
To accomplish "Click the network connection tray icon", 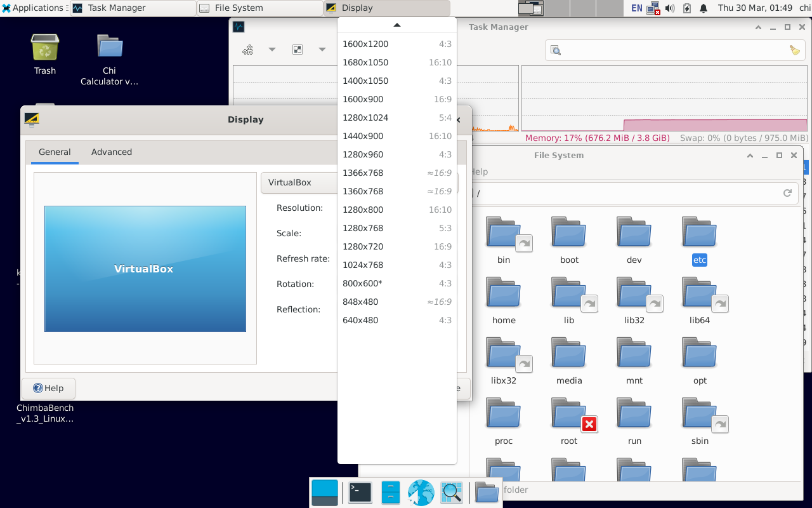I will [x=653, y=8].
